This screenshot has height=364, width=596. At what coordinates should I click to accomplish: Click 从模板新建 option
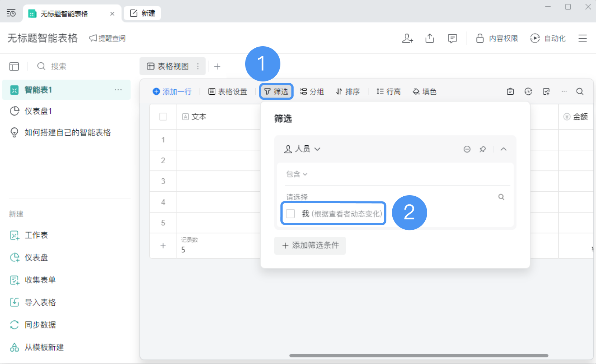point(37,347)
